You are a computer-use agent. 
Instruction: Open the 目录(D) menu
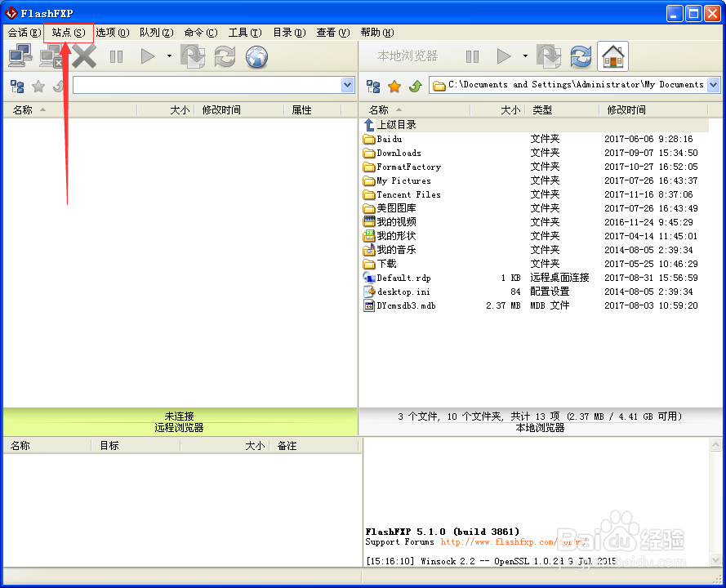tap(289, 33)
